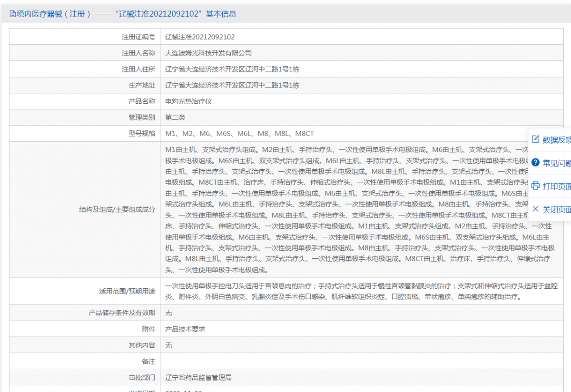Select 关闭页面 close option
Image resolution: width=571 pixels, height=392 pixels.
[x=557, y=209]
